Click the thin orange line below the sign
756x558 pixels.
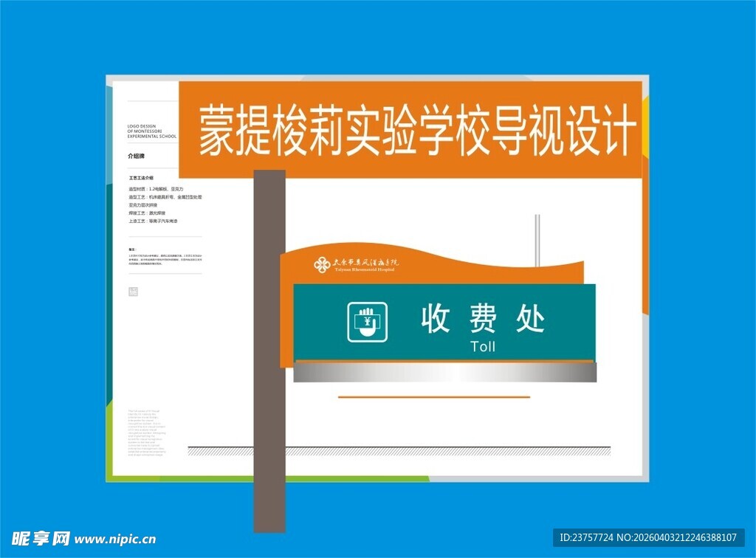pyautogui.click(x=434, y=397)
